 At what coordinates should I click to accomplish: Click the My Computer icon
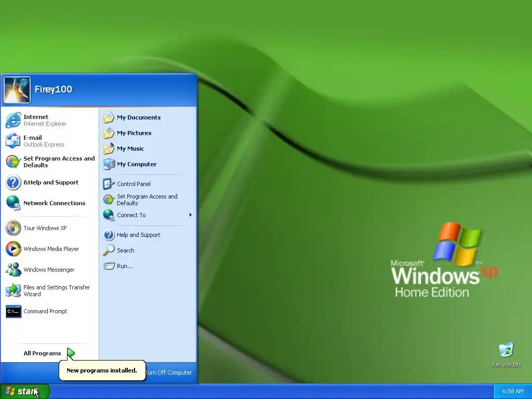[109, 164]
